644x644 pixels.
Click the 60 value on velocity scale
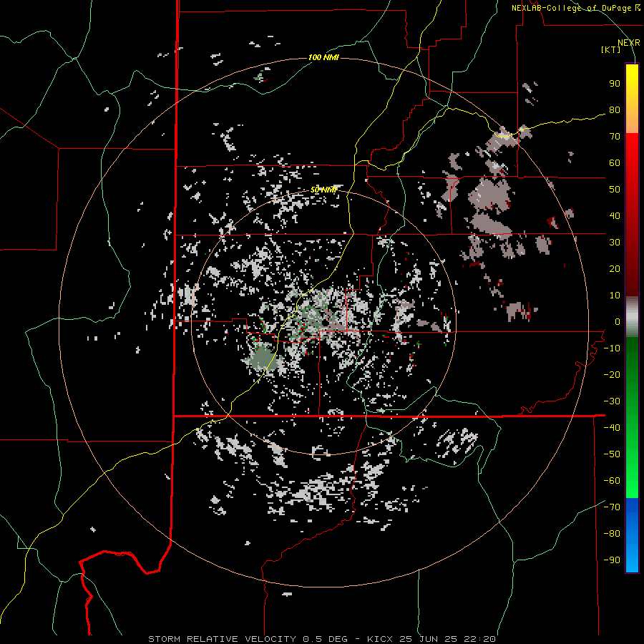(x=615, y=163)
